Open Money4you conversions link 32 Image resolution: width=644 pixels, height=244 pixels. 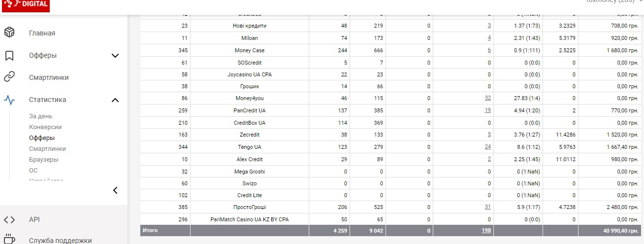[487, 99]
